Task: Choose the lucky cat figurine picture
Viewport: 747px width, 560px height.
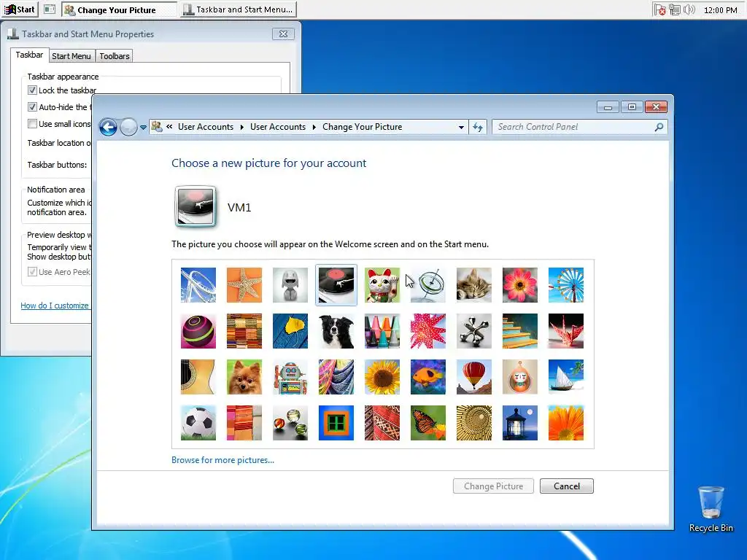Action: click(382, 285)
